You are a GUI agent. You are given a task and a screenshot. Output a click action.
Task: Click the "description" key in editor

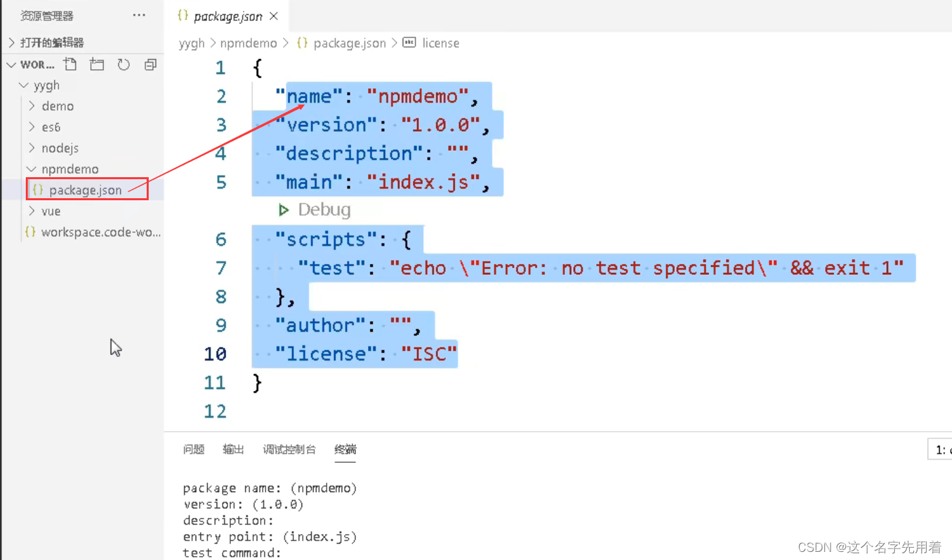point(349,153)
